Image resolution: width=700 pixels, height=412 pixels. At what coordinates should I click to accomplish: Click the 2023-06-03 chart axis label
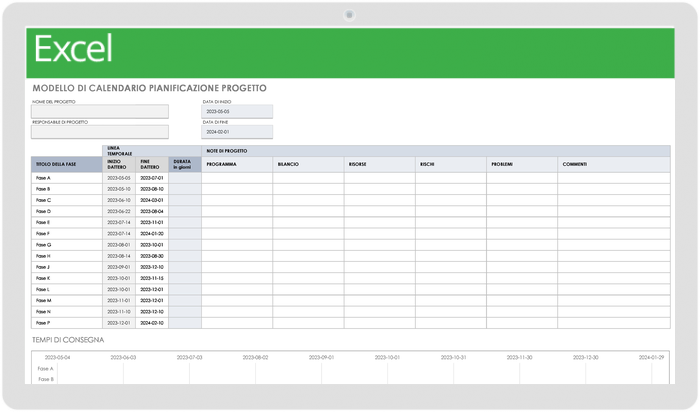(123, 358)
